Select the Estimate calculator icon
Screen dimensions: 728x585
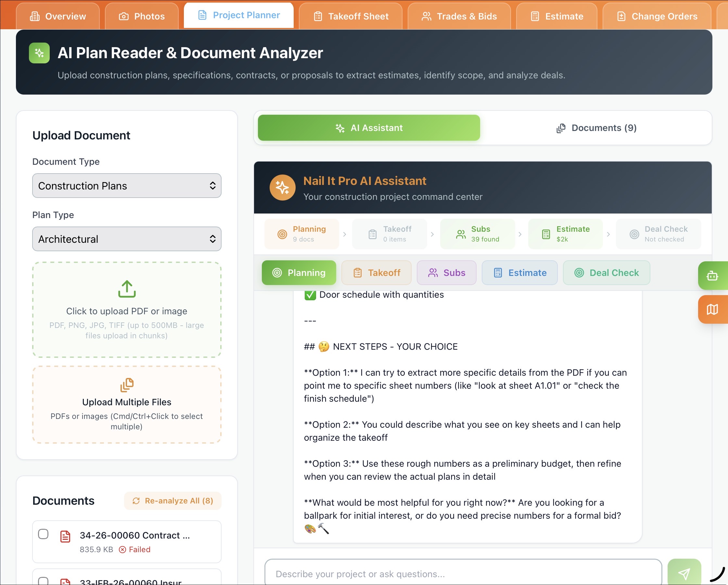pyautogui.click(x=535, y=16)
